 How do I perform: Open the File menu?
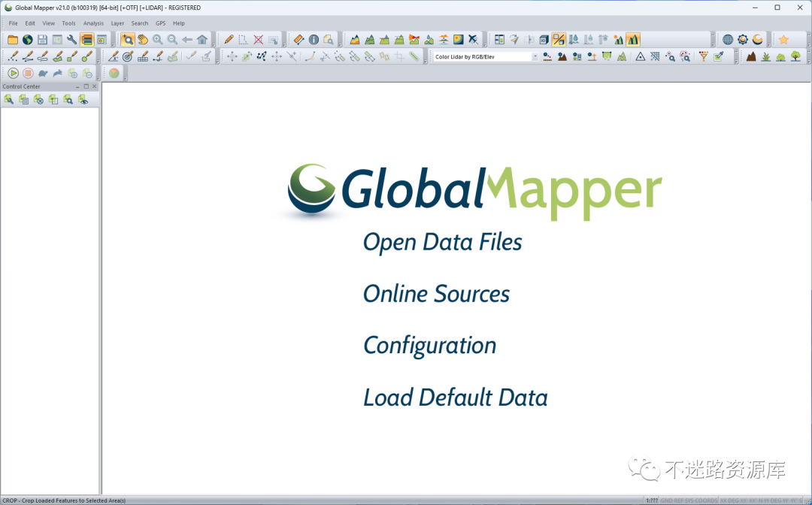(13, 23)
